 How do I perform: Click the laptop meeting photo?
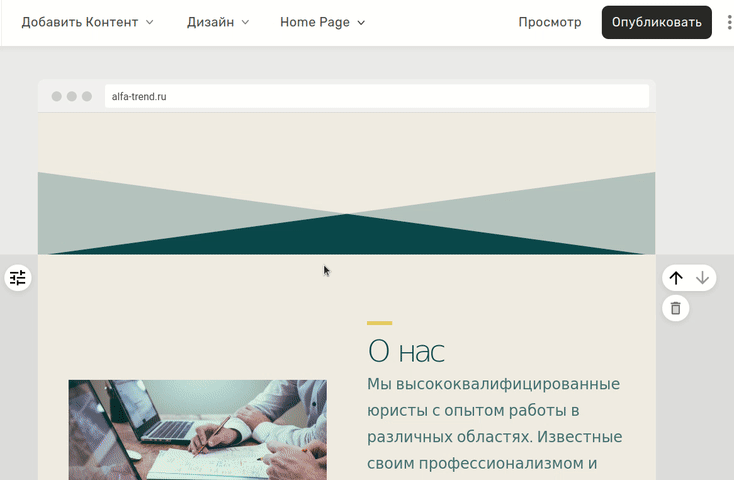point(198,429)
